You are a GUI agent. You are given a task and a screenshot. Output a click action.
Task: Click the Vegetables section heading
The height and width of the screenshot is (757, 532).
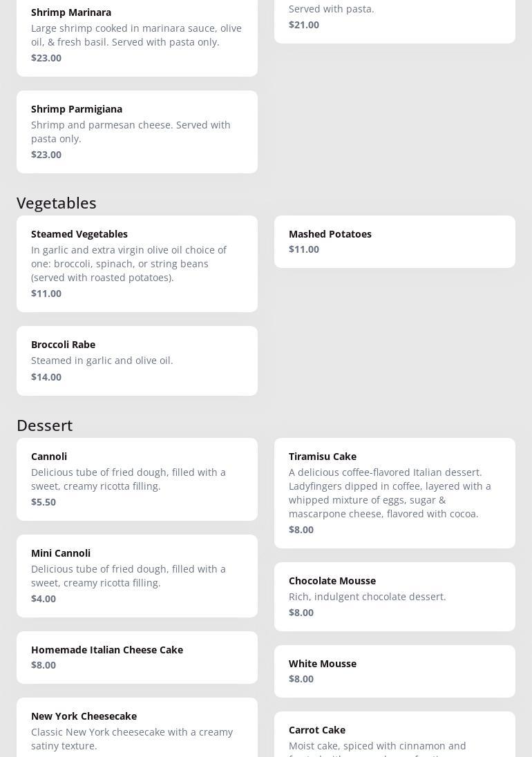point(57,203)
